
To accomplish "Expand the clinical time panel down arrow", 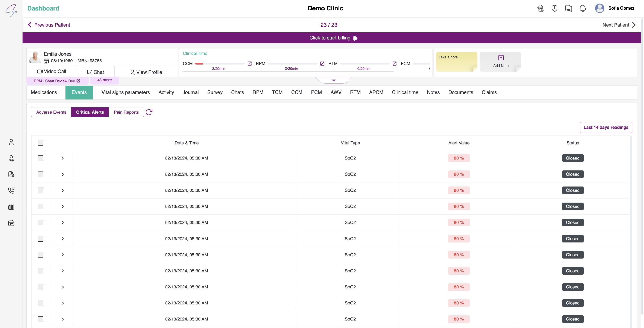I will 334,80.
